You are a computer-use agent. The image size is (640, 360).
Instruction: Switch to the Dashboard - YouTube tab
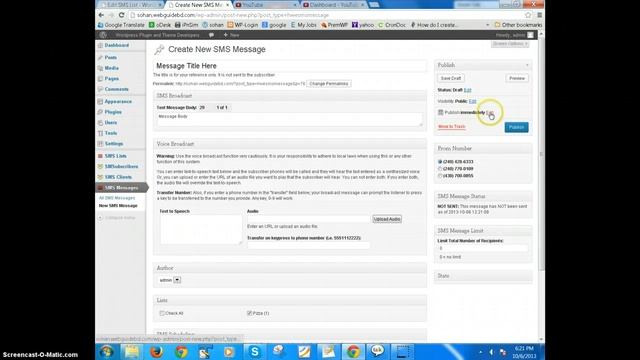pyautogui.click(x=334, y=5)
